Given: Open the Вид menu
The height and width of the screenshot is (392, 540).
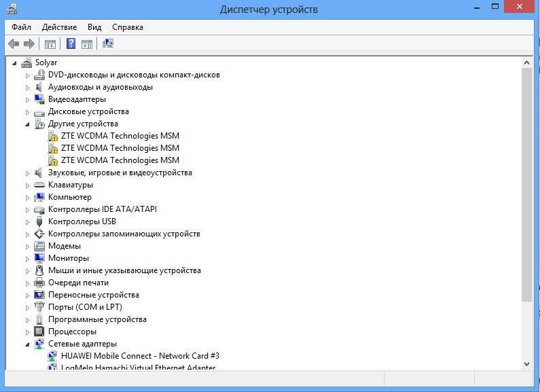Looking at the screenshot, I should pos(94,27).
